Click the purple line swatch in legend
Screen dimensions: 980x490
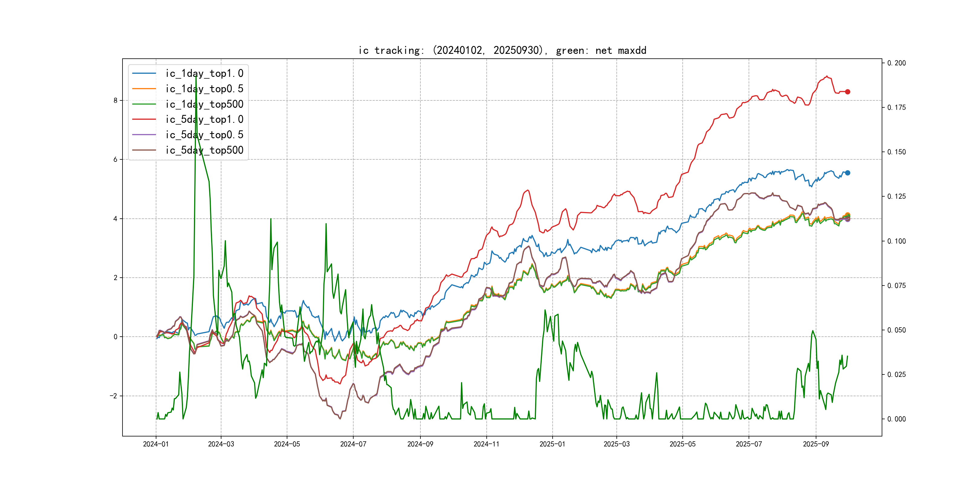pyautogui.click(x=144, y=135)
